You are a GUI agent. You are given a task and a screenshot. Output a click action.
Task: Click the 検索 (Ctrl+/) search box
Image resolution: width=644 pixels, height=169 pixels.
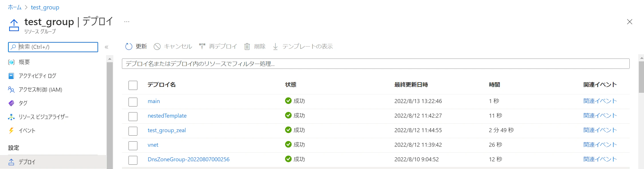pyautogui.click(x=53, y=47)
